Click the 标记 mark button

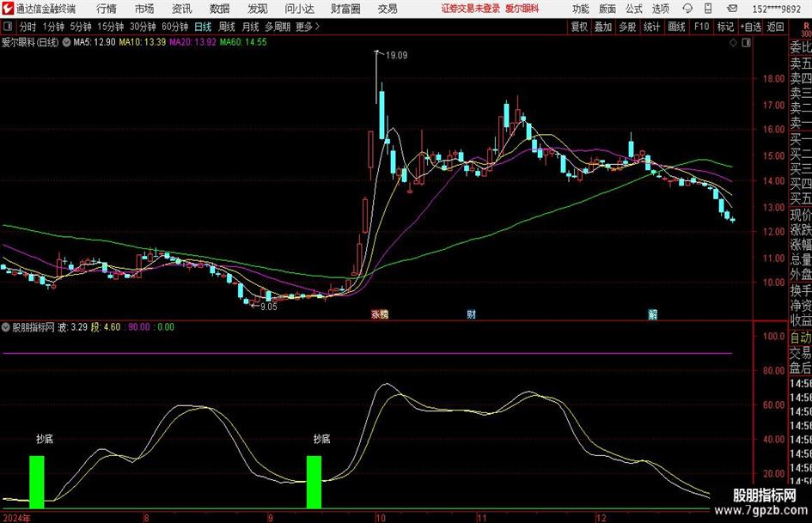click(725, 27)
